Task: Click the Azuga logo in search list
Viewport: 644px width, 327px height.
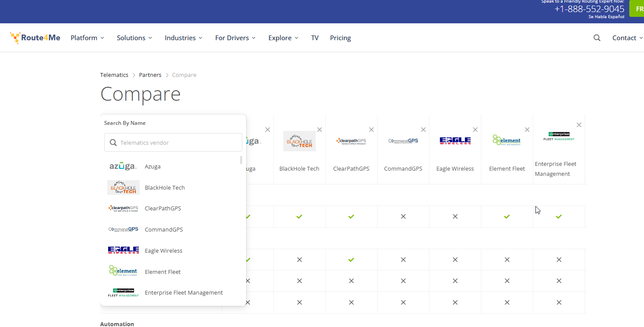Action: click(x=123, y=166)
